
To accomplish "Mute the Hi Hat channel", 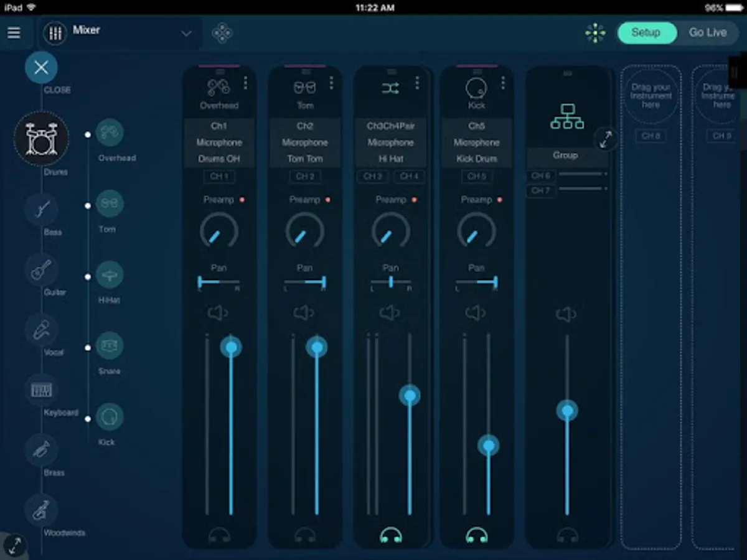I will coord(390,313).
